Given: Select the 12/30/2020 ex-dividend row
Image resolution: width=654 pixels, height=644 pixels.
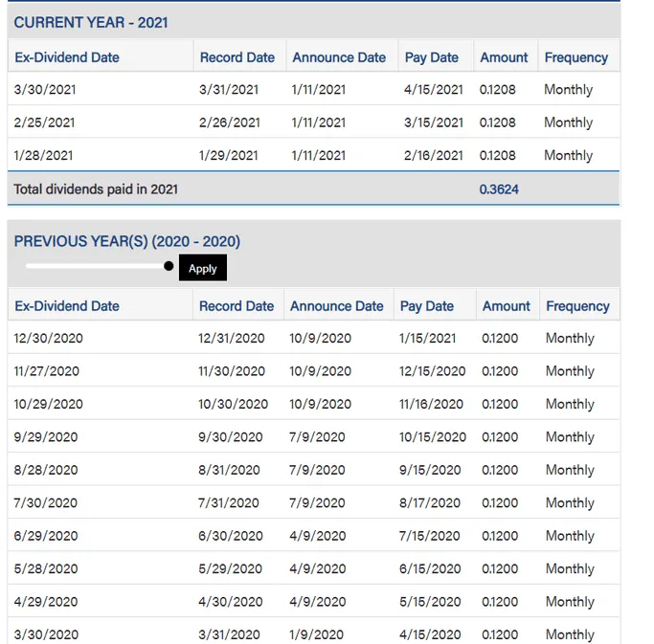Looking at the screenshot, I should click(x=314, y=338).
